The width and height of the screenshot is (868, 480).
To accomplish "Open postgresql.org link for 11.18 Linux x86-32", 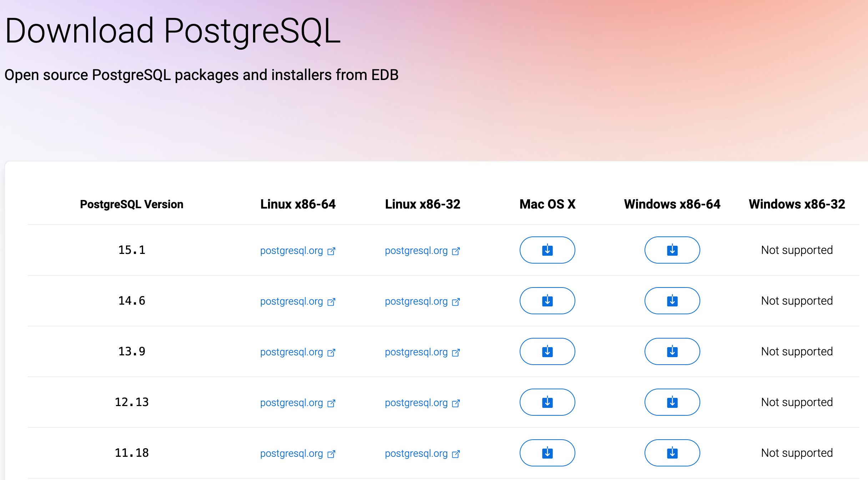I will [x=422, y=454].
